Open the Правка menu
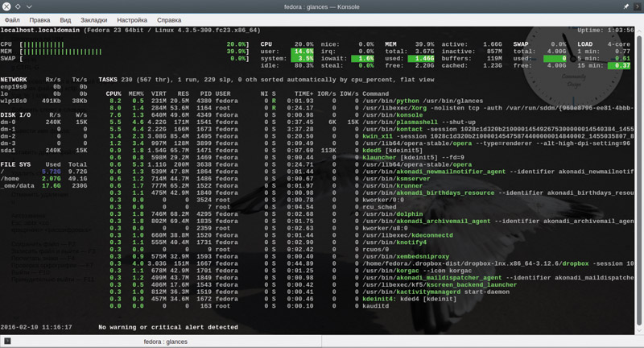This screenshot has height=348, width=644. (39, 19)
